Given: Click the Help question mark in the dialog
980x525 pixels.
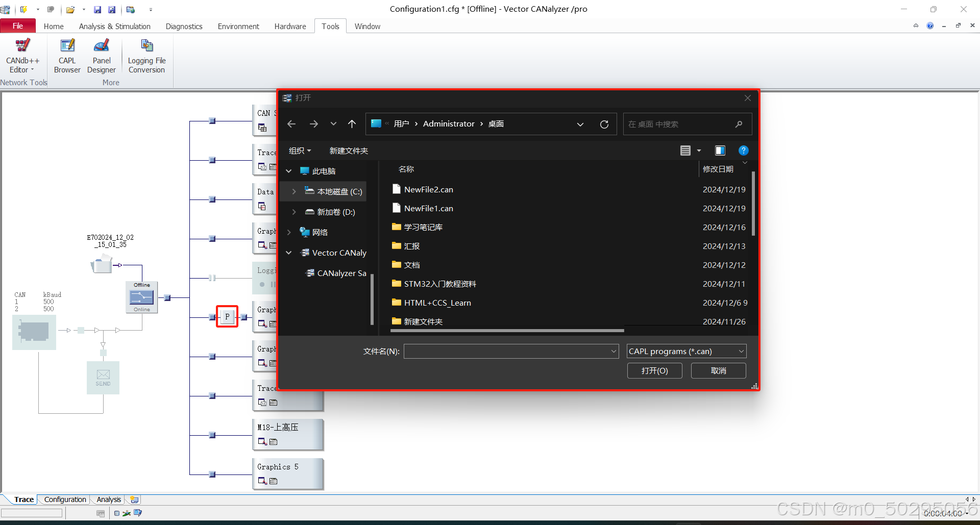Looking at the screenshot, I should (x=743, y=150).
